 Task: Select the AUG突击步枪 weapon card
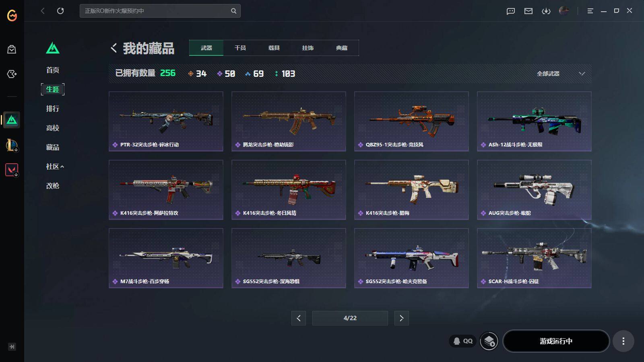(x=534, y=190)
